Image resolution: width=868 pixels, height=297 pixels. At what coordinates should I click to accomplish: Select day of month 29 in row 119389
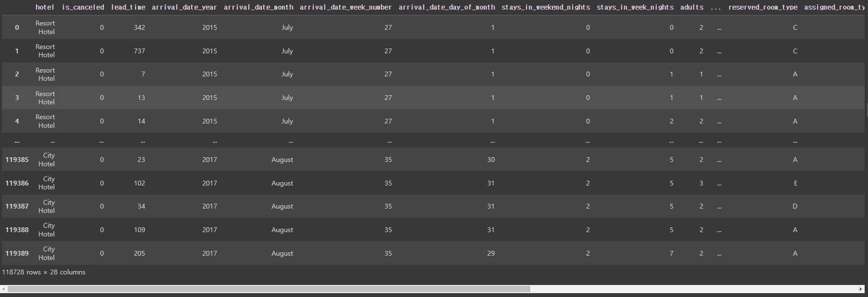point(491,253)
